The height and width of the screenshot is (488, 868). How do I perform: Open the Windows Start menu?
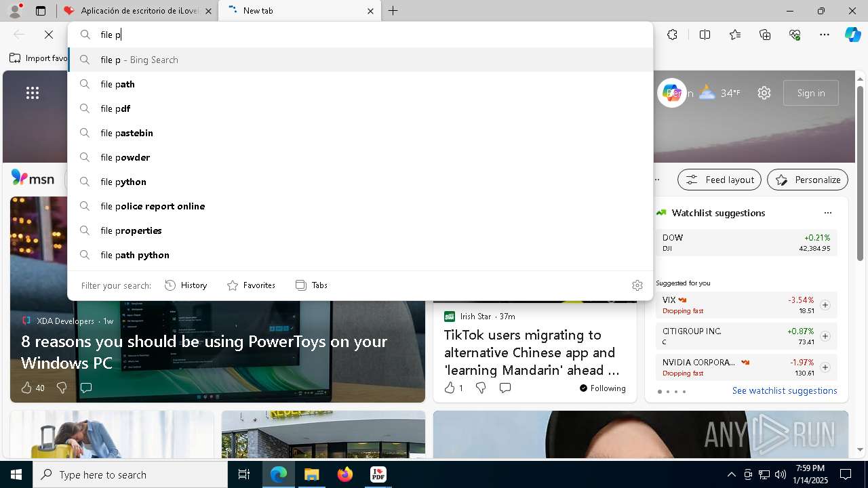pyautogui.click(x=16, y=474)
